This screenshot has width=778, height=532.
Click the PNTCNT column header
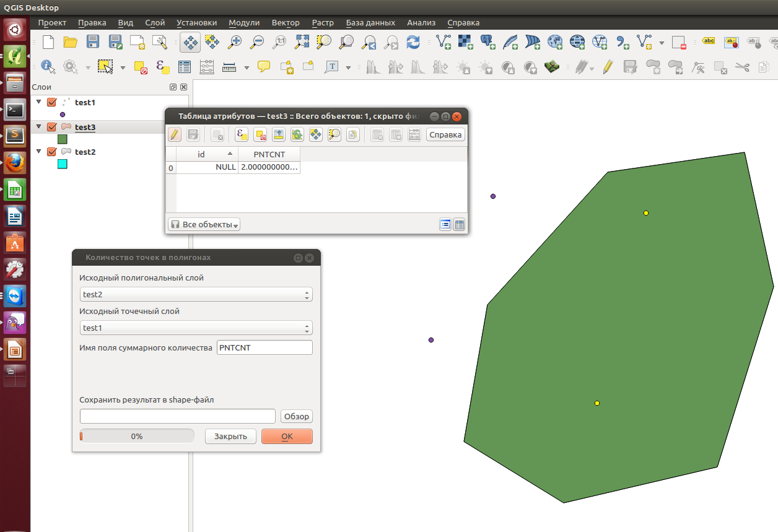pos(269,154)
